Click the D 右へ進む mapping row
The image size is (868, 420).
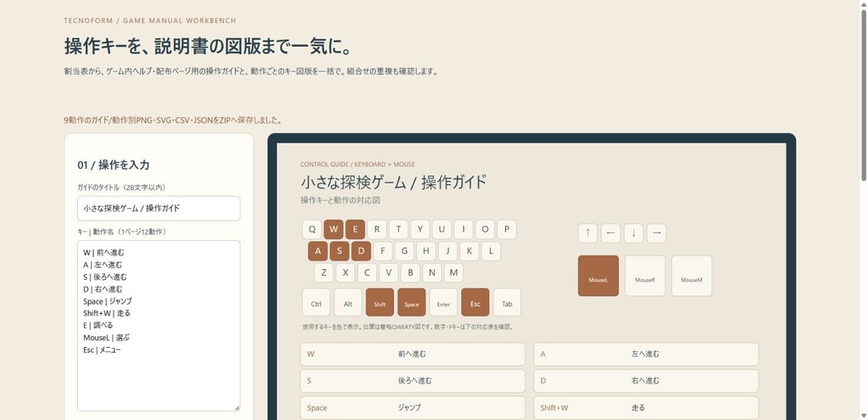(646, 381)
